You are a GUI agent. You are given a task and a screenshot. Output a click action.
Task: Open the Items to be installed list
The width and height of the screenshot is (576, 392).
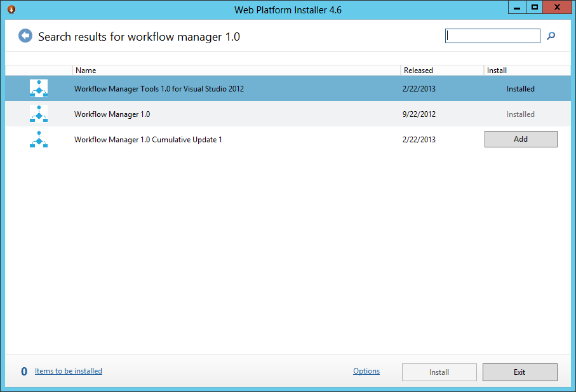(x=68, y=371)
